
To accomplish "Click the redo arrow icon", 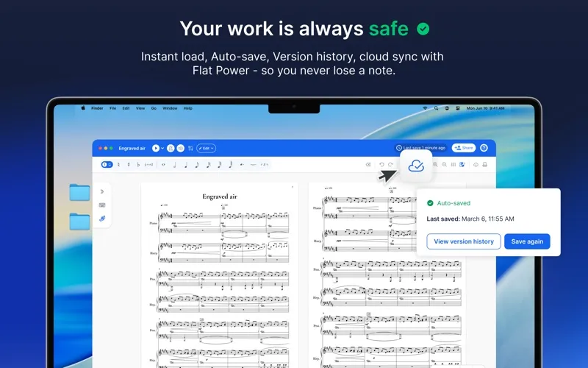I will [x=390, y=164].
